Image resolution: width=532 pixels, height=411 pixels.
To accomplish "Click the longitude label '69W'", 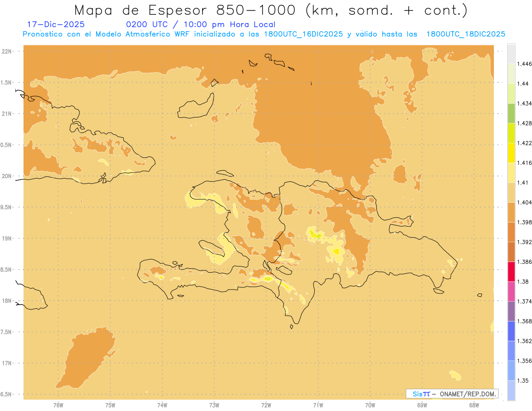I will pyautogui.click(x=422, y=405).
